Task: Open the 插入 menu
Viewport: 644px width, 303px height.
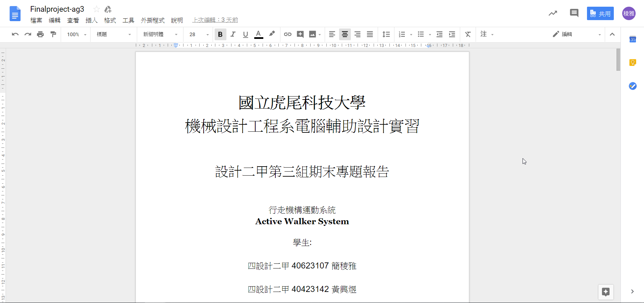Action: (x=92, y=20)
